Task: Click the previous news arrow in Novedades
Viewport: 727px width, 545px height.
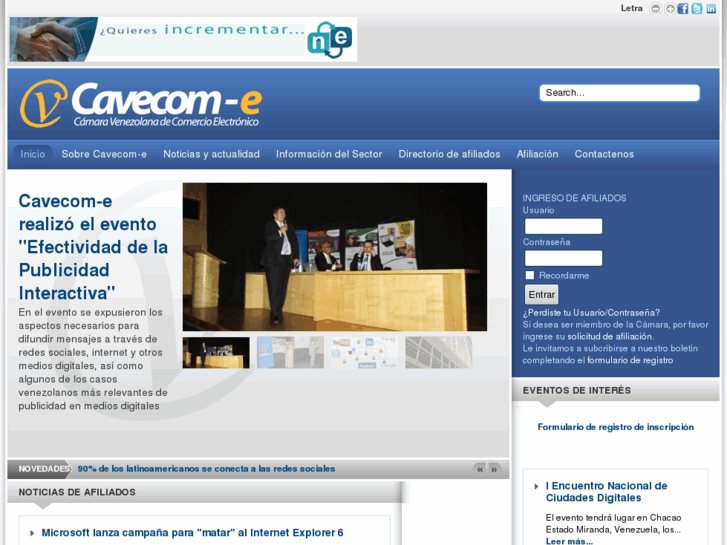Action: click(480, 469)
